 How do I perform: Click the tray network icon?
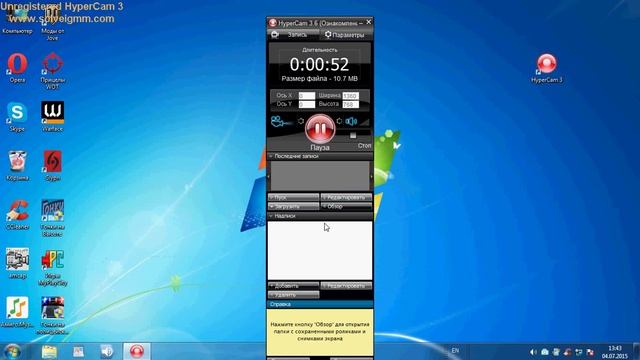(x=579, y=352)
